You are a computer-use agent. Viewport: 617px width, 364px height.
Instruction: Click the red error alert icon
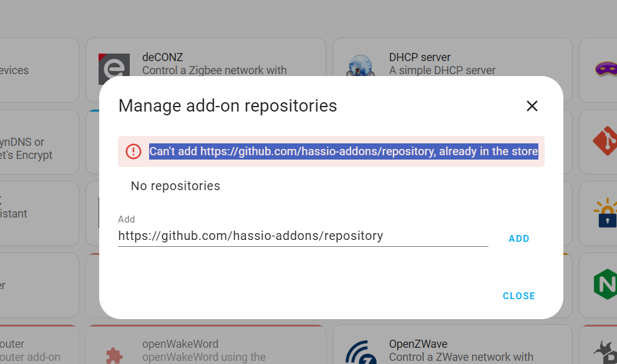[x=133, y=151]
